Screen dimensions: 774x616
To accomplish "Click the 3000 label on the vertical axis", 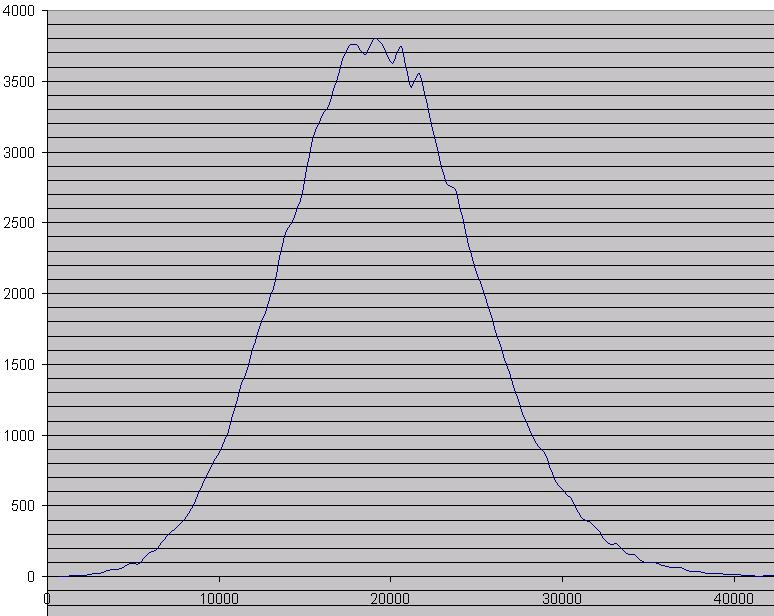I will tap(19, 153).
